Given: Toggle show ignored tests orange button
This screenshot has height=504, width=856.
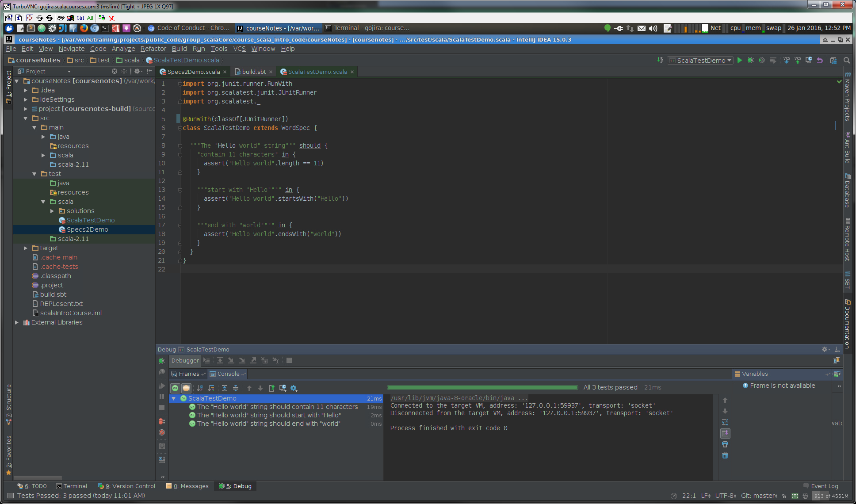Looking at the screenshot, I should pyautogui.click(x=186, y=388).
